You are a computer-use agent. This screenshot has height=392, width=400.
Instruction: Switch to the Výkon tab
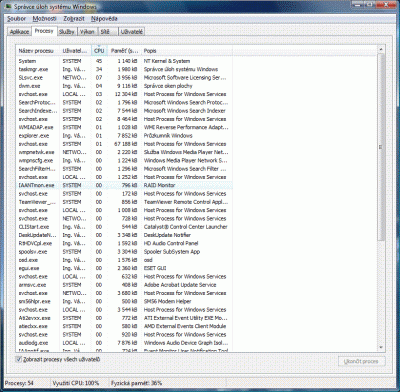coord(87,32)
